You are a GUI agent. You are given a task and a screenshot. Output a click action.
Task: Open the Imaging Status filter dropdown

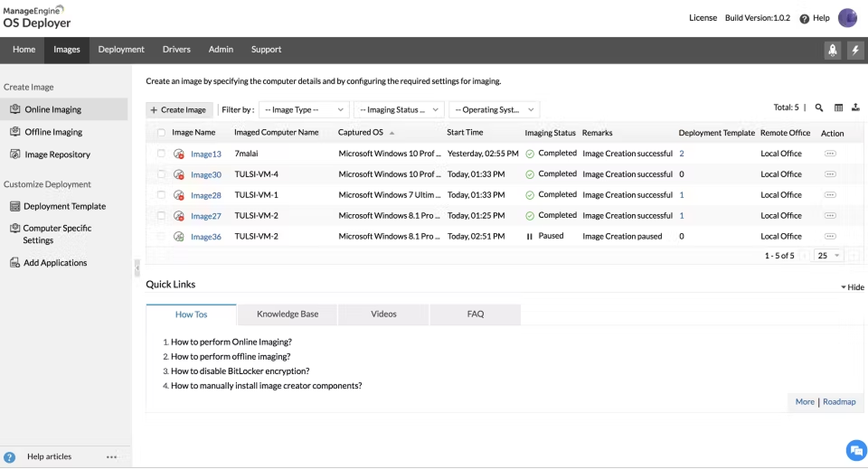pyautogui.click(x=398, y=110)
